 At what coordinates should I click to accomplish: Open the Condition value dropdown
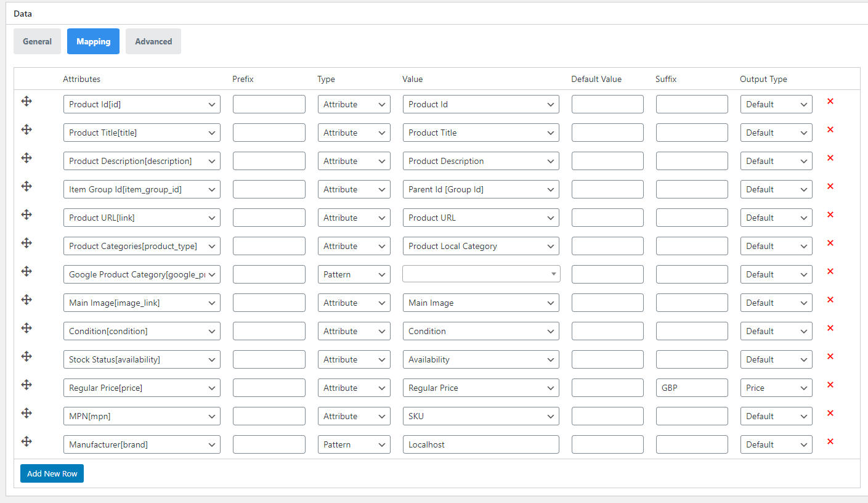481,331
